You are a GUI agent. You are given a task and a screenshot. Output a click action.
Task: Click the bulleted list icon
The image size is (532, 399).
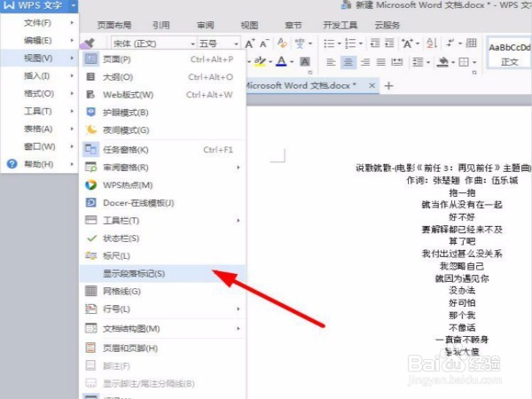coord(329,43)
